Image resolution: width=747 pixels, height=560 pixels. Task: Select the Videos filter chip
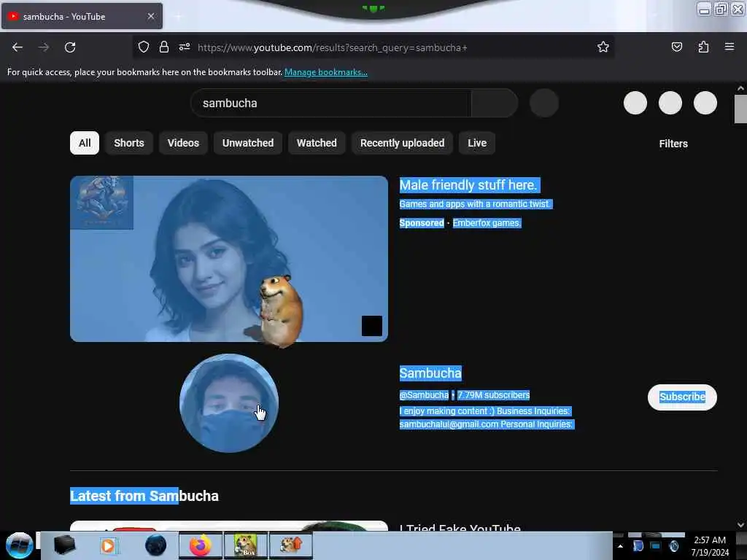183,143
